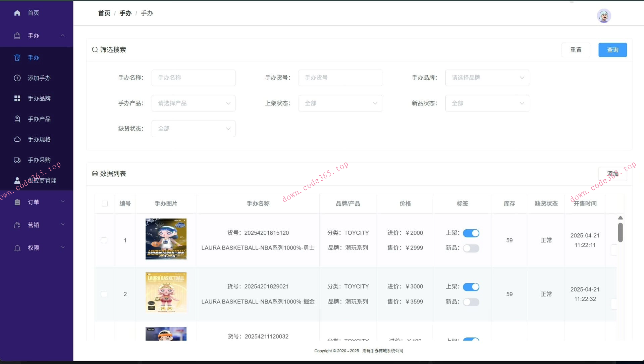
Task: Click the 手办品牌 sidebar icon
Action: 17,98
